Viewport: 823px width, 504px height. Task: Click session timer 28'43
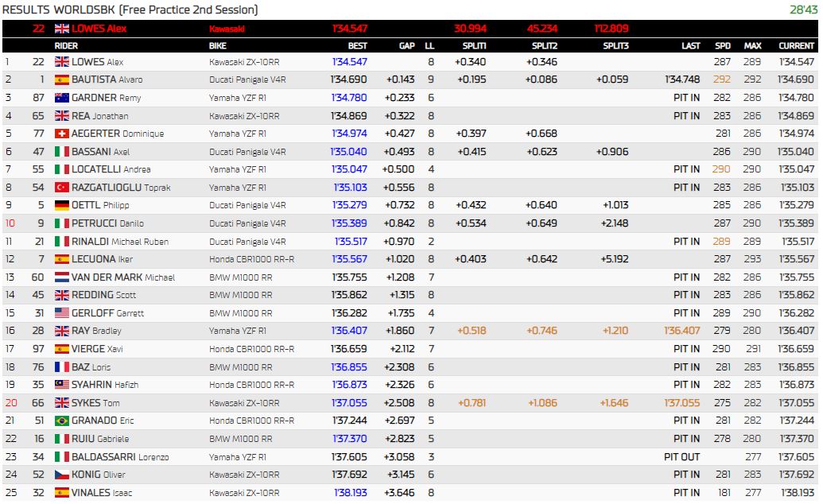[x=804, y=10]
